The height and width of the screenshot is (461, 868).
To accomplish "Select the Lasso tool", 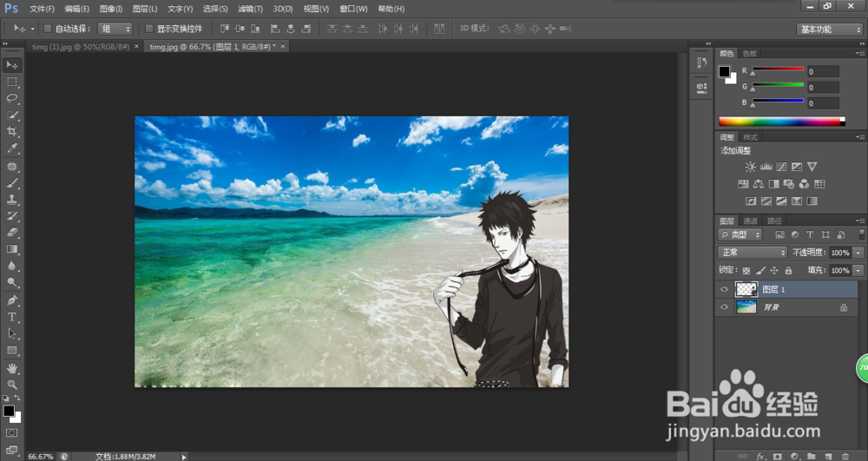I will (11, 98).
